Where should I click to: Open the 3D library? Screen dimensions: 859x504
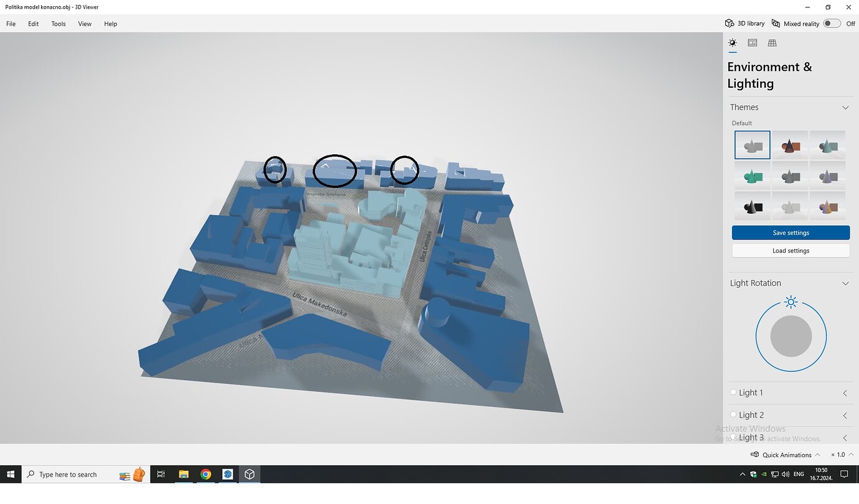(x=744, y=23)
